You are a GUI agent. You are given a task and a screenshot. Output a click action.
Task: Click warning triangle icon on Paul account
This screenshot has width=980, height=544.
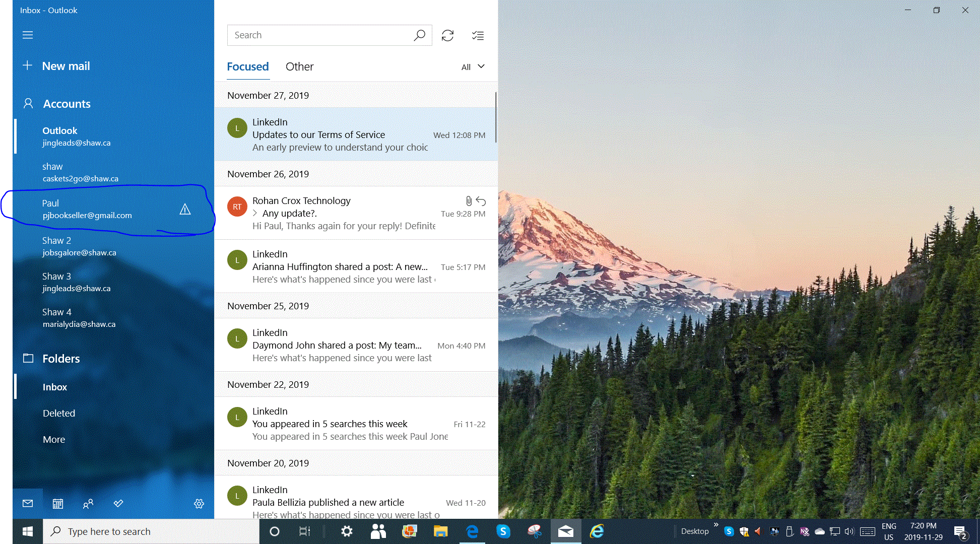tap(185, 209)
